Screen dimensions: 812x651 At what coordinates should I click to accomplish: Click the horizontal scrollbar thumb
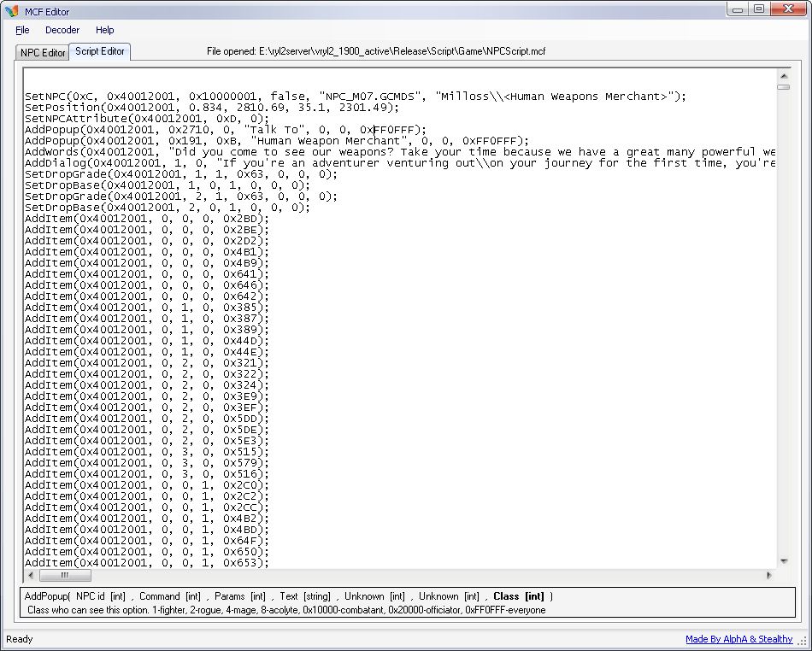click(x=64, y=575)
